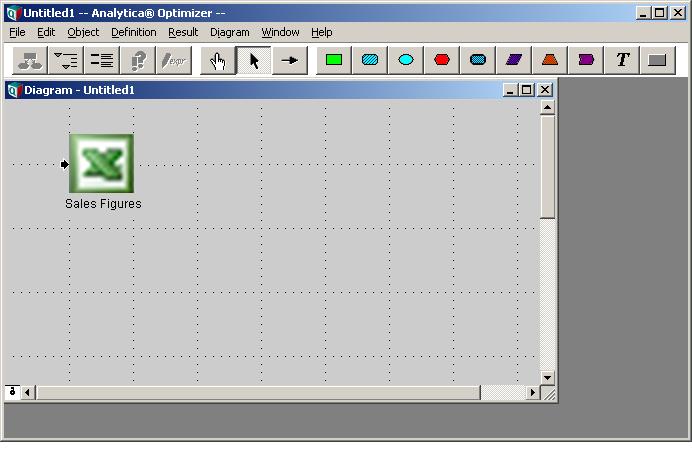Select the purple parallelogram Index node tool
This screenshot has height=460, width=692.
(x=514, y=60)
